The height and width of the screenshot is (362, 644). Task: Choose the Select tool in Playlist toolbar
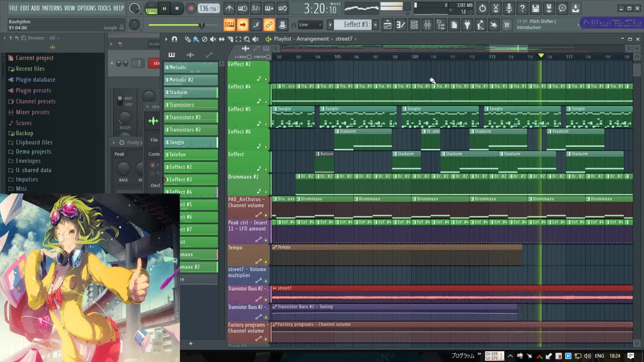tap(238, 39)
